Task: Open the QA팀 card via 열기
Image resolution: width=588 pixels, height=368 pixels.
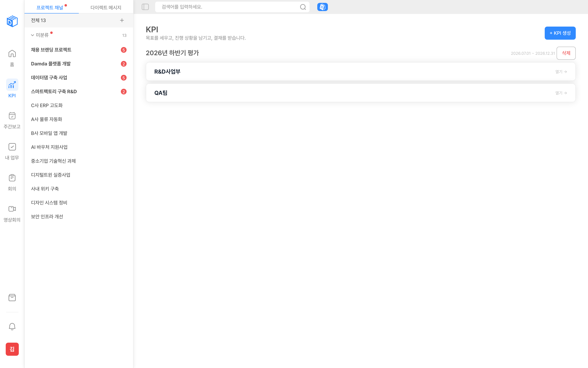Action: pyautogui.click(x=561, y=93)
